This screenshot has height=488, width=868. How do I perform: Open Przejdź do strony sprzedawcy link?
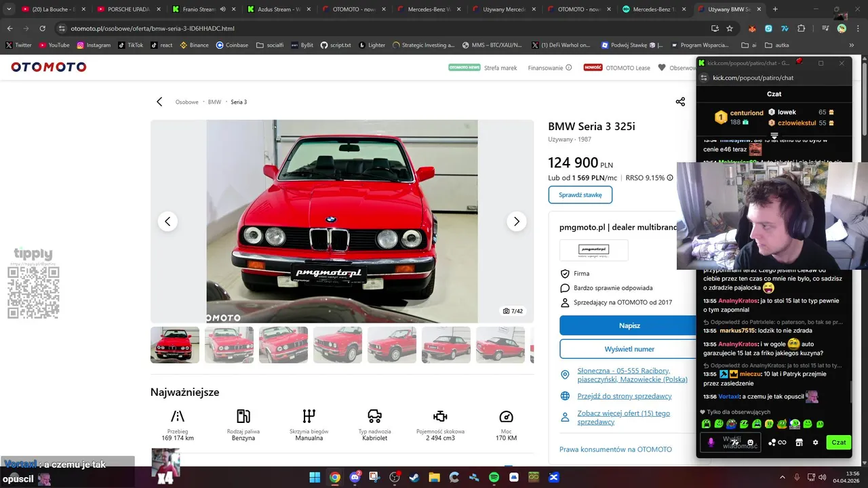625,396
